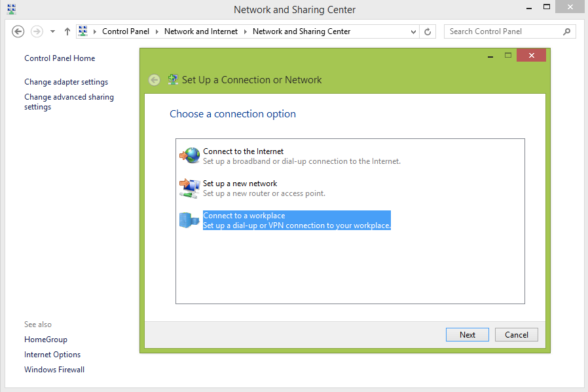
Task: Expand the address bar history dropdown
Action: (x=413, y=31)
